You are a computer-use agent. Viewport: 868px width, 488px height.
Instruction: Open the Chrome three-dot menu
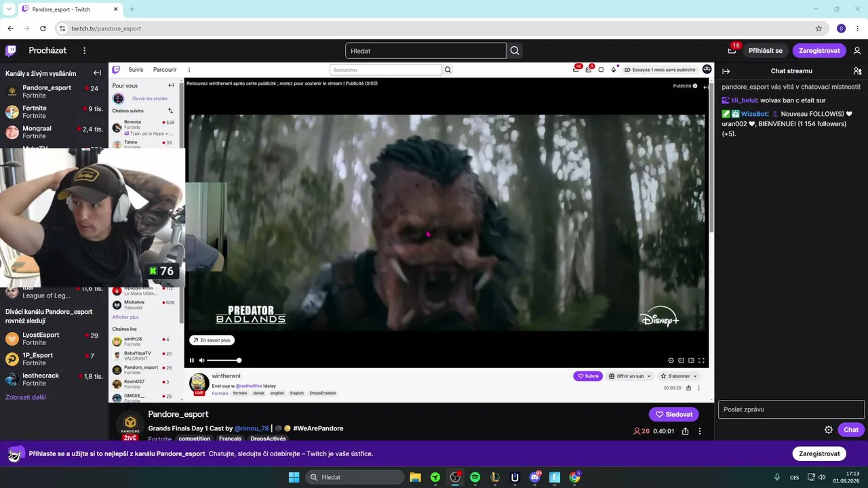858,28
